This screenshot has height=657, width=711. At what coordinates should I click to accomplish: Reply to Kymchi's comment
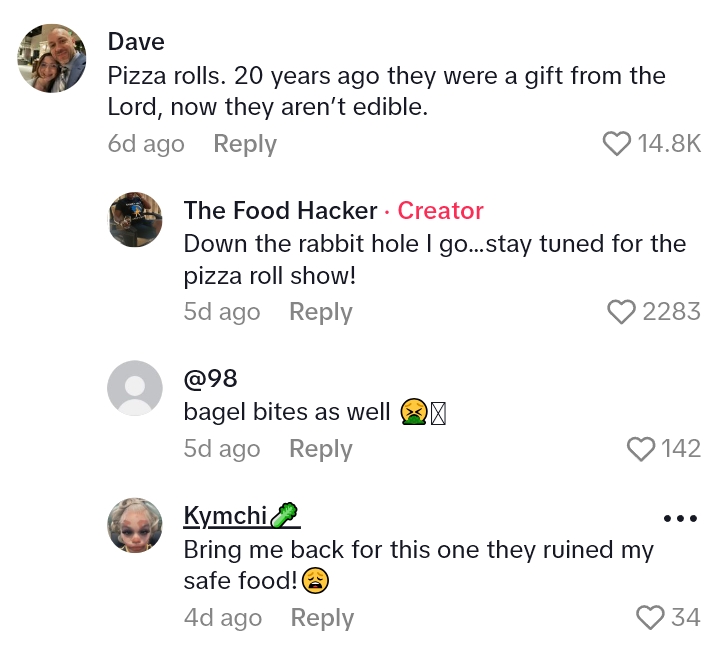point(322,618)
